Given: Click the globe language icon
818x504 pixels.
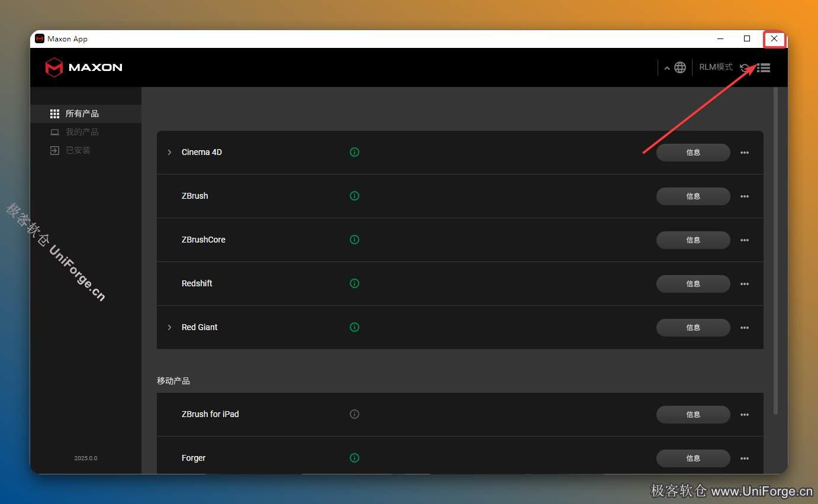Looking at the screenshot, I should coord(680,67).
